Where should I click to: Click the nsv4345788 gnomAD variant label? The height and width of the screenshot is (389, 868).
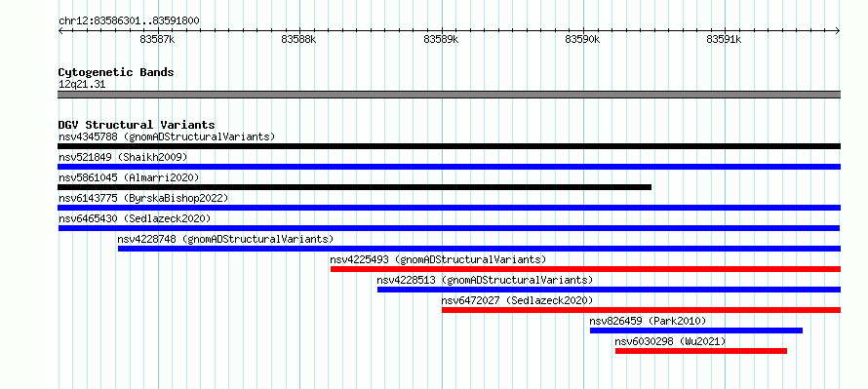pyautogui.click(x=167, y=136)
